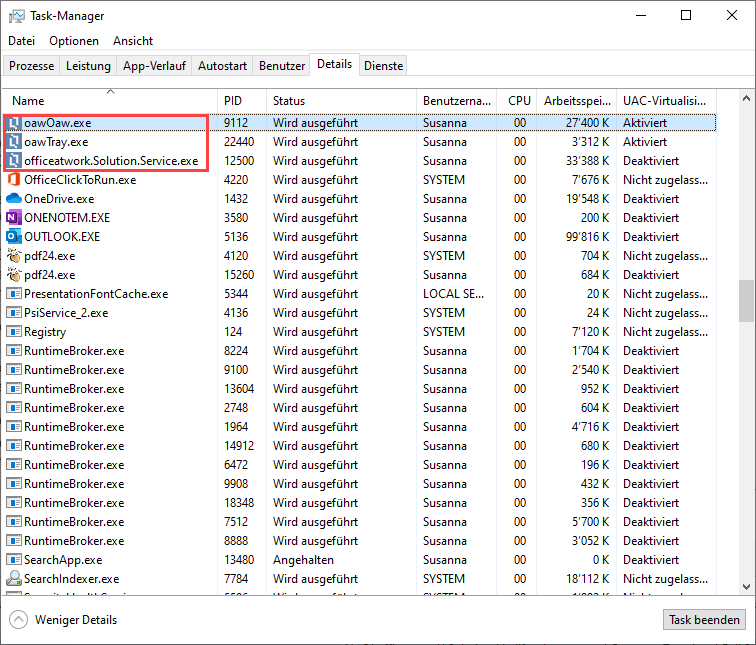This screenshot has width=756, height=645.
Task: Select the OUTLOOK.EXE process name
Action: [x=62, y=237]
